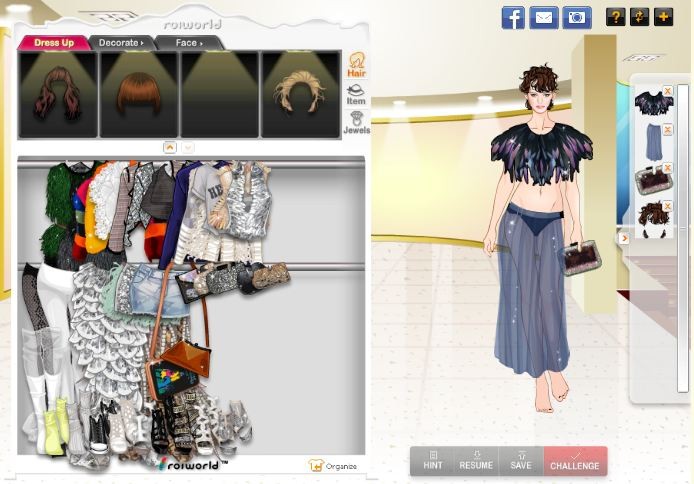
Task: Remove the clutch bag from worn items
Action: 667,168
